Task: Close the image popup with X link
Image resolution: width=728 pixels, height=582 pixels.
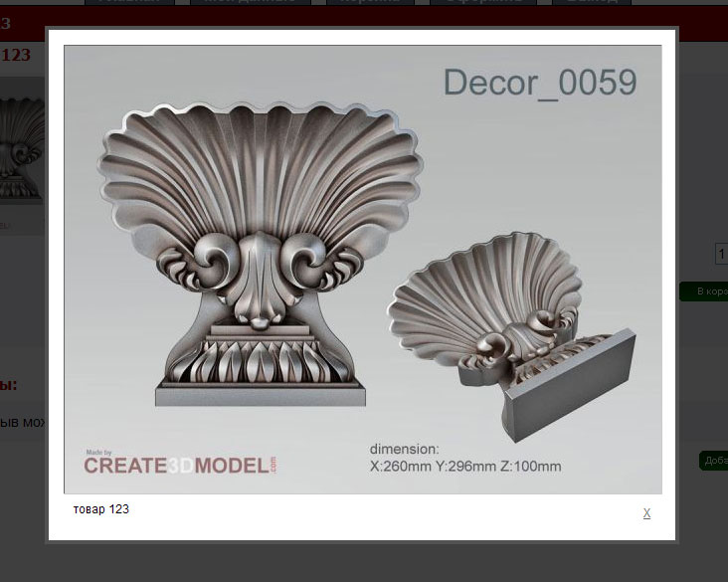Action: tap(646, 513)
